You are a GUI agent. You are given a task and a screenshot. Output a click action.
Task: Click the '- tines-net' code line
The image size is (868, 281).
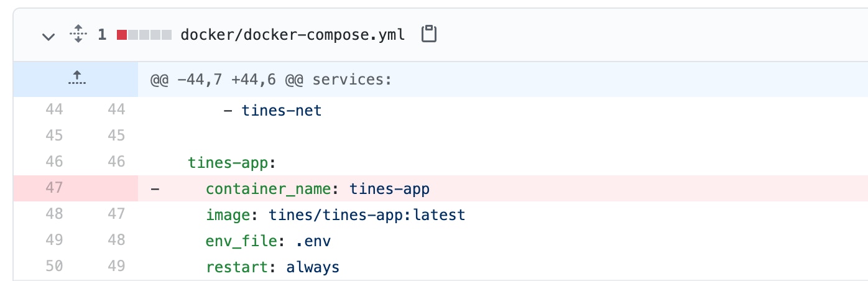[272, 111]
